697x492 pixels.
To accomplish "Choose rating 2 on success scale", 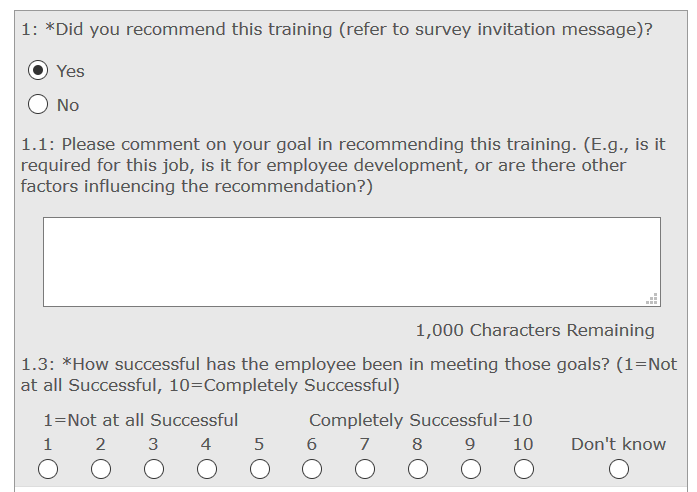I will [x=101, y=469].
